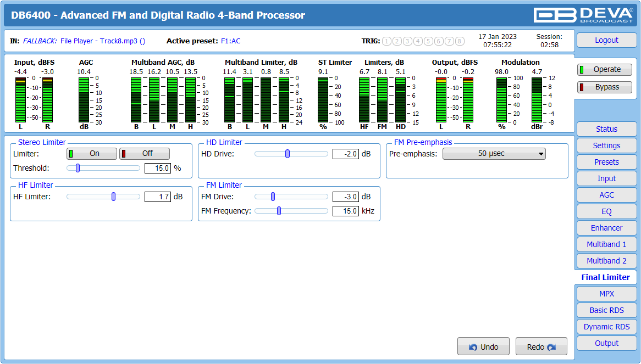Click the Output dBFS right meter
This screenshot has height=364, width=641.
point(468,100)
